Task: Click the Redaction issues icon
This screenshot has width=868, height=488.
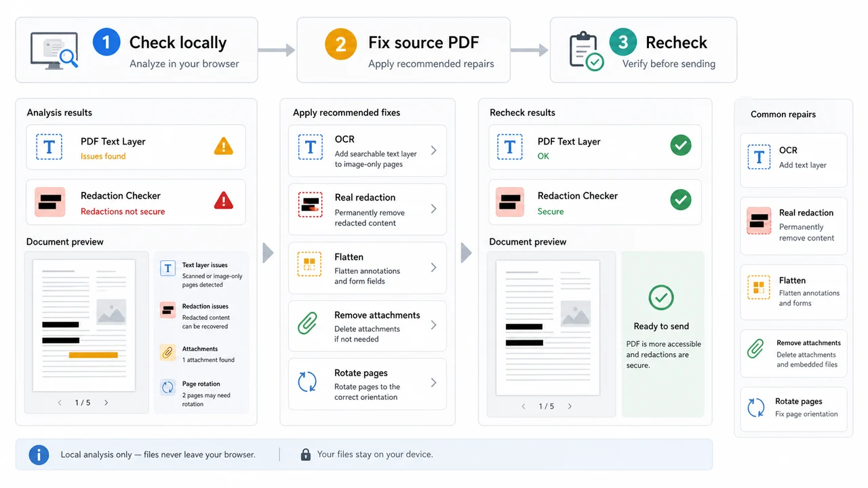Action: (167, 310)
